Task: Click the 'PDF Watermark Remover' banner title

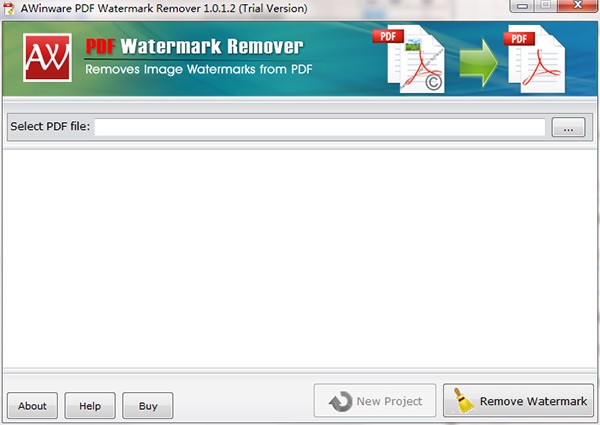Action: point(193,46)
